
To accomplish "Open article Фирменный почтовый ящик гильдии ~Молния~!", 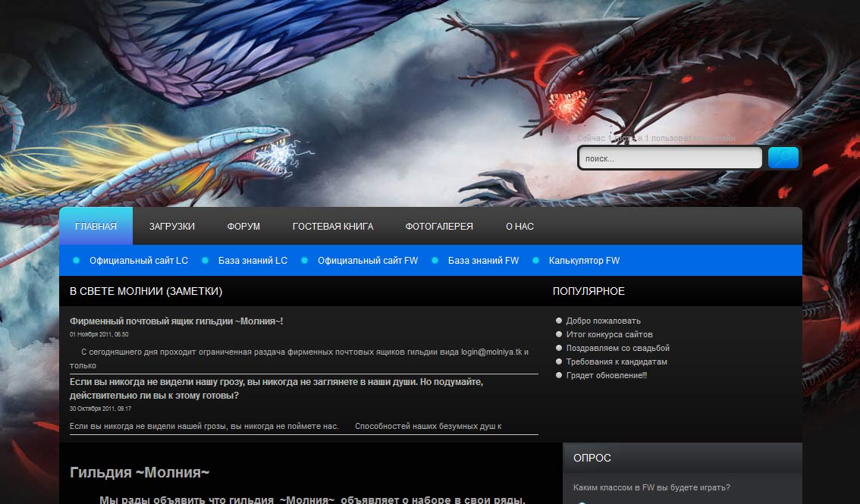I will 177,321.
